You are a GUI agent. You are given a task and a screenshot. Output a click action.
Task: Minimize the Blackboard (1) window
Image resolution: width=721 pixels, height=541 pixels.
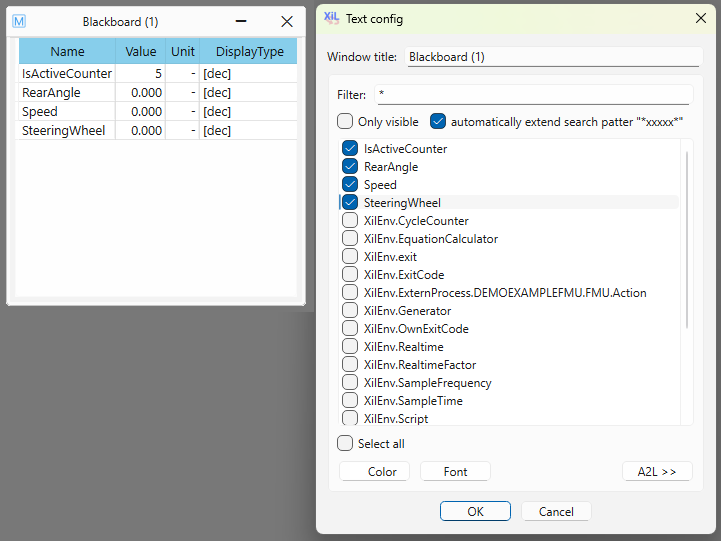click(241, 21)
